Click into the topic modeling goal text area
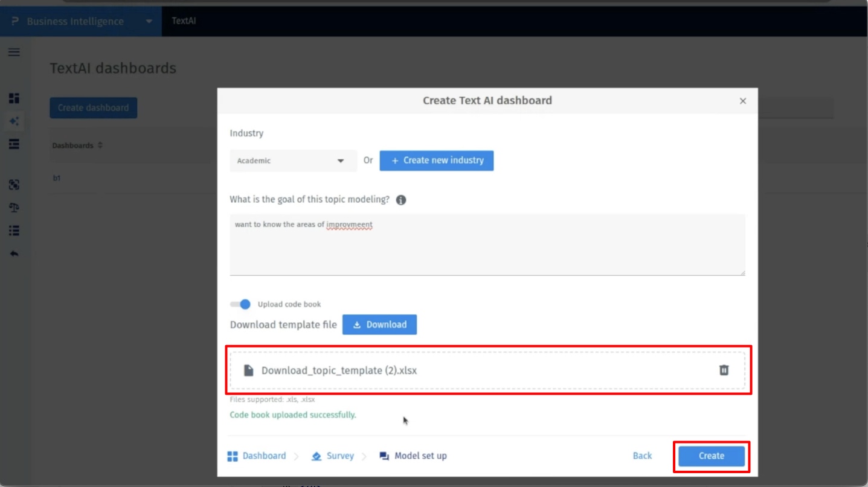 pyautogui.click(x=487, y=244)
